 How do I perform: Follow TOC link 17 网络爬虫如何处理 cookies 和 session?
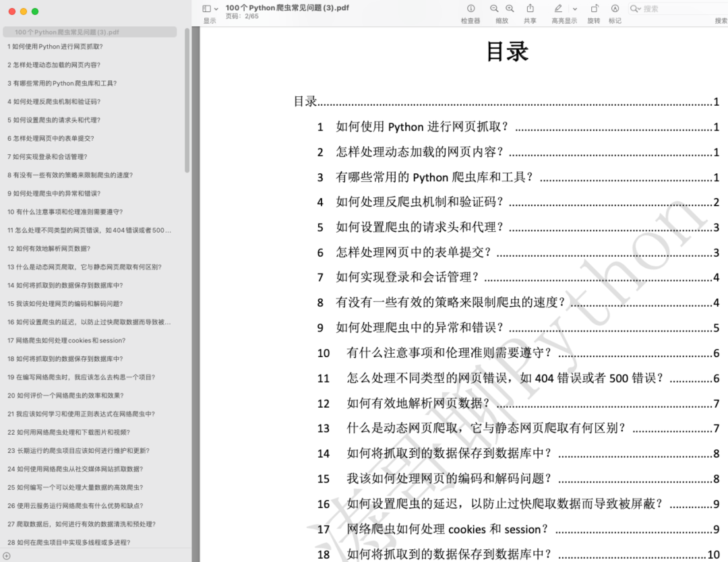pyautogui.click(x=518, y=529)
